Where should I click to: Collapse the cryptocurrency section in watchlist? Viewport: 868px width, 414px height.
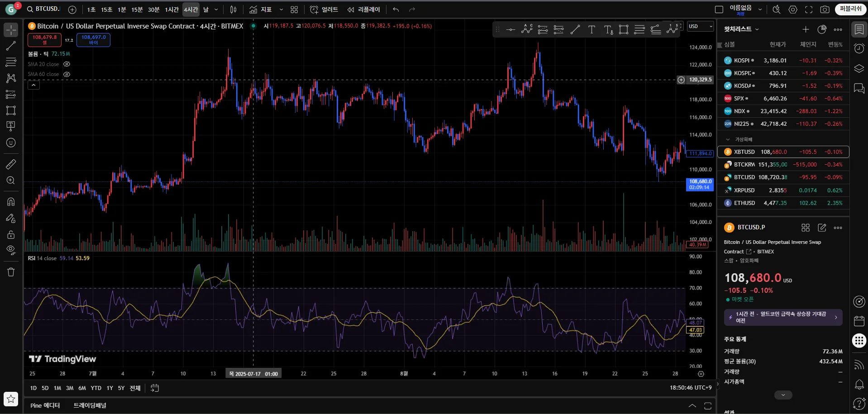(x=728, y=139)
